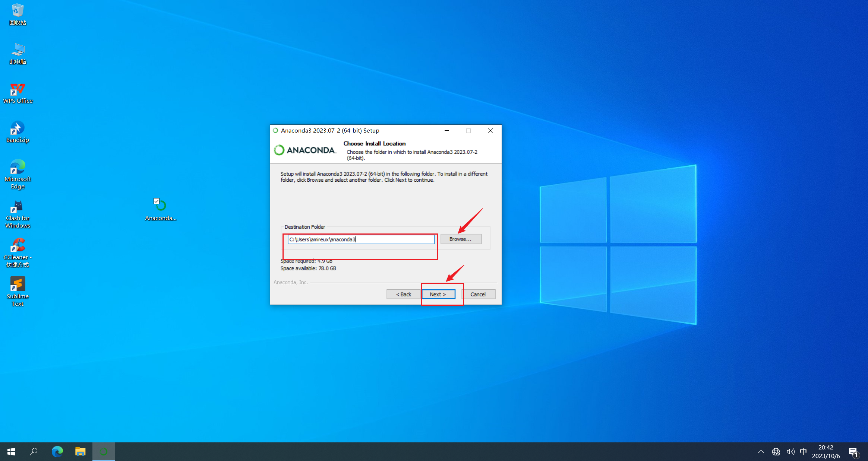Go back with the < Back button
The width and height of the screenshot is (868, 461).
pyautogui.click(x=403, y=294)
